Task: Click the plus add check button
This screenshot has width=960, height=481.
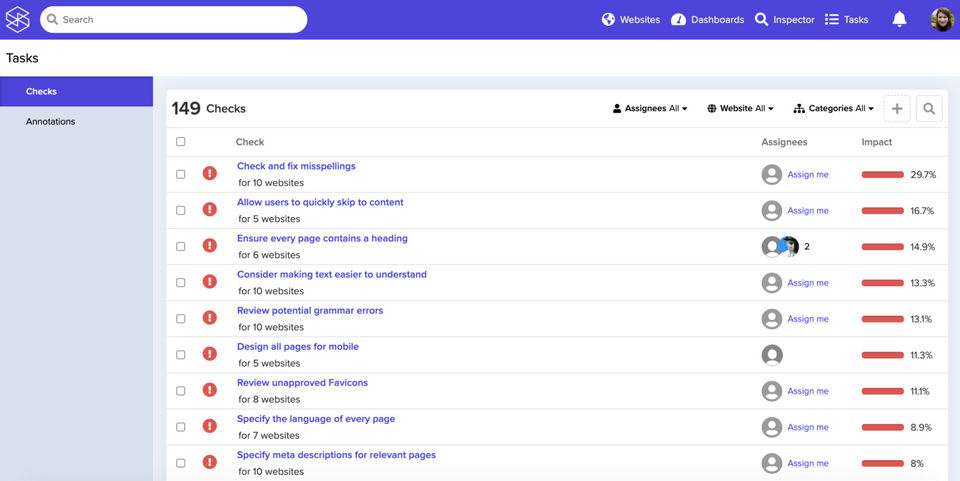Action: point(896,108)
